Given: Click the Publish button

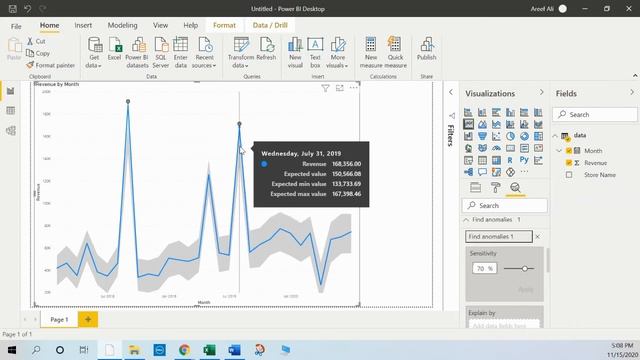Looking at the screenshot, I should point(427,49).
